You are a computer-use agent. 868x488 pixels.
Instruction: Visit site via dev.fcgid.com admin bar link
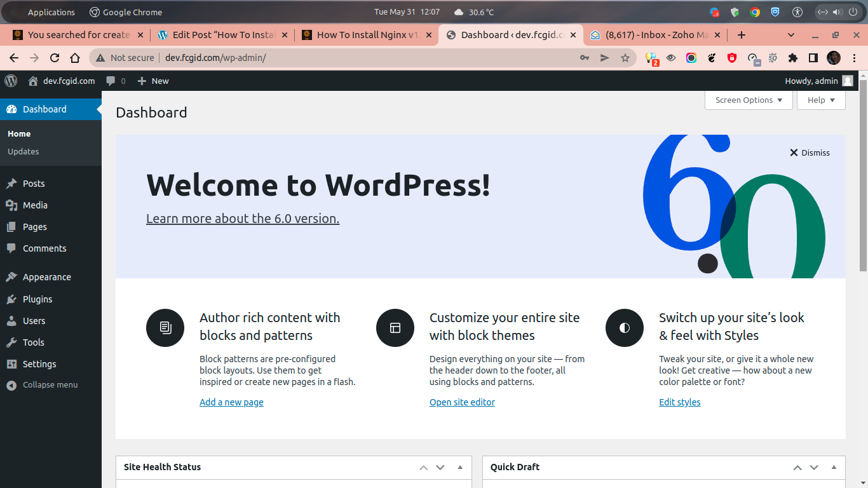62,81
